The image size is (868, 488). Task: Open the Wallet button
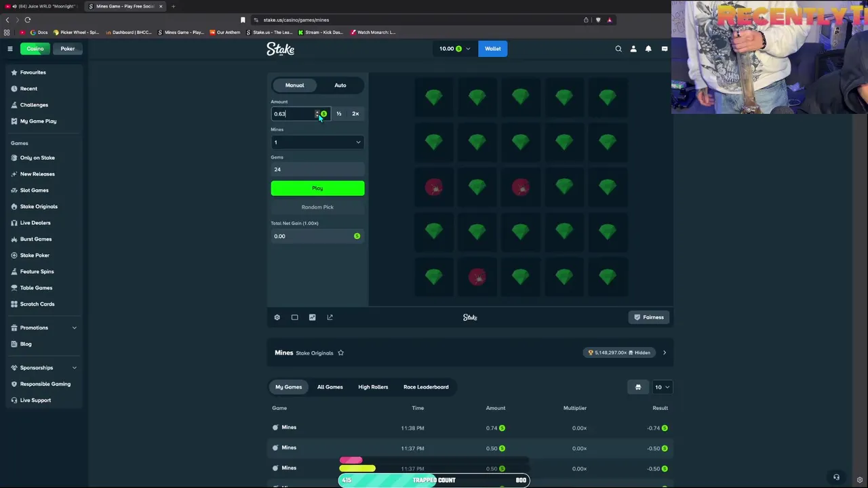click(x=493, y=49)
